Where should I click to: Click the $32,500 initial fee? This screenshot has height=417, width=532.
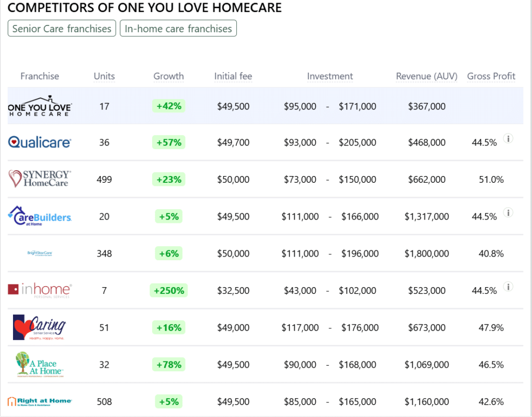pos(233,290)
